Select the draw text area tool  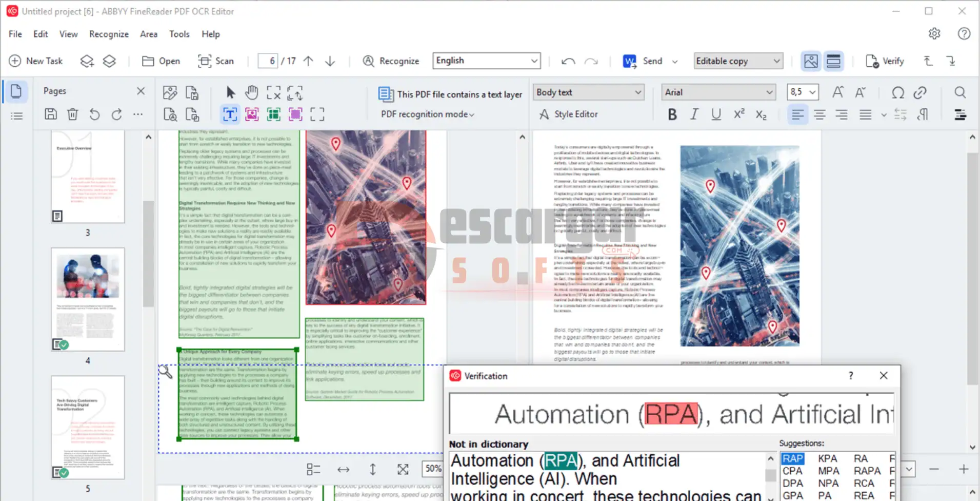click(230, 114)
